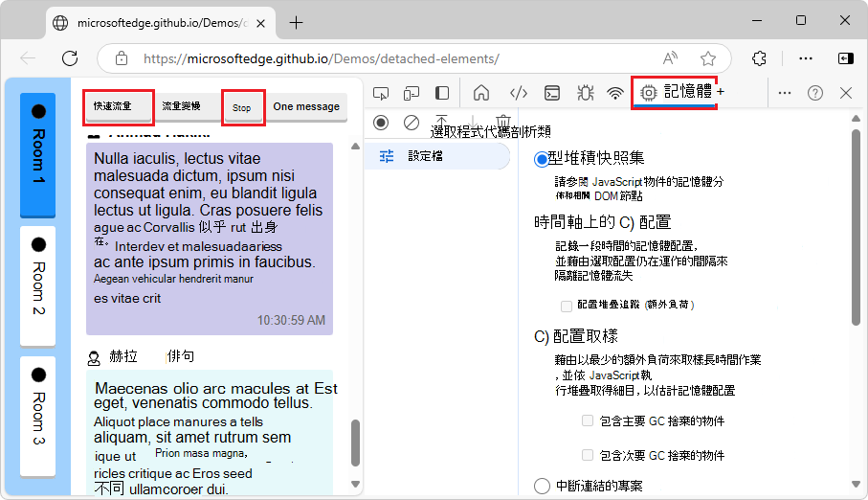Screen dimensions: 868x500
Task: Click the Memory panel scrollbar thumb
Action: coord(856,226)
